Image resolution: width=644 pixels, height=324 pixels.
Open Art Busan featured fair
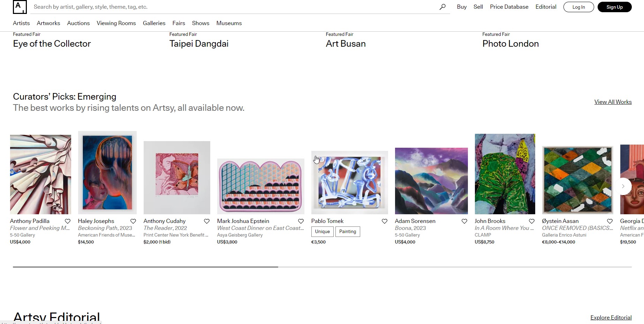[346, 44]
